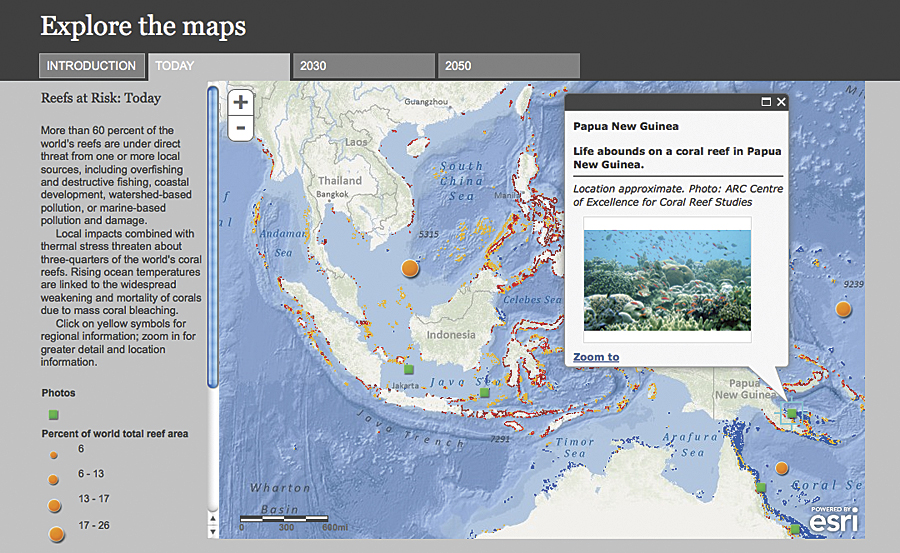Click the Laos label on the map
Viewport: 900px width, 553px height.
[x=356, y=142]
